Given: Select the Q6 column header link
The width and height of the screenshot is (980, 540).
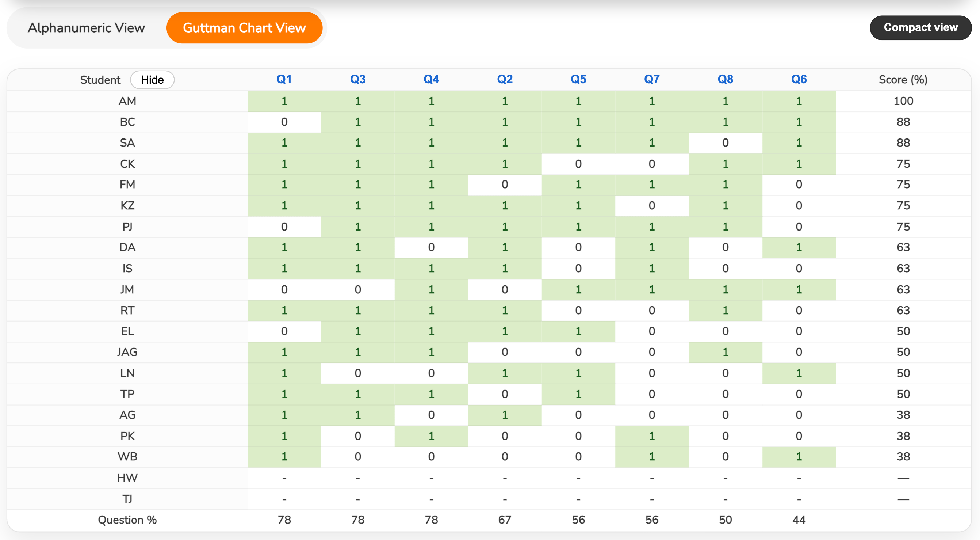Looking at the screenshot, I should pyautogui.click(x=799, y=79).
